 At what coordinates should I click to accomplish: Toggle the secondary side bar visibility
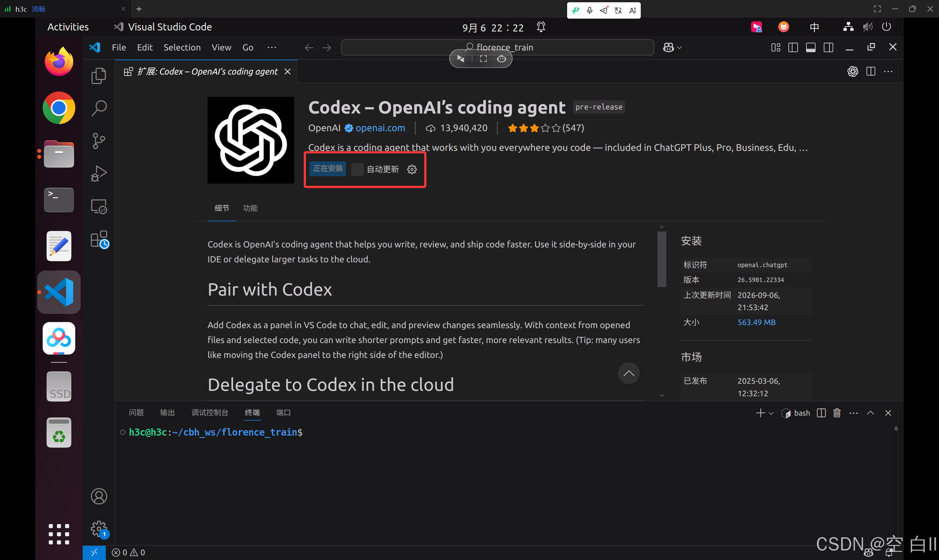[x=829, y=48]
